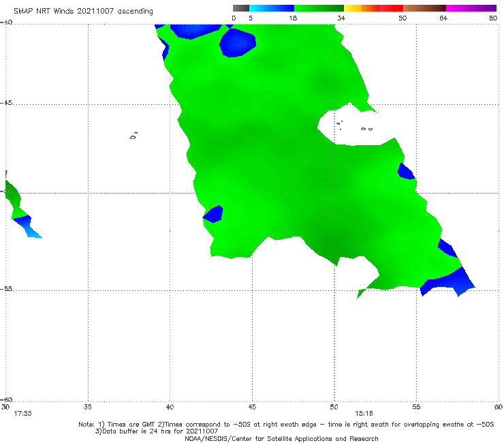Pick the cyan-to-blue segment of the wind scale
The height and width of the screenshot is (443, 504).
[272, 8]
